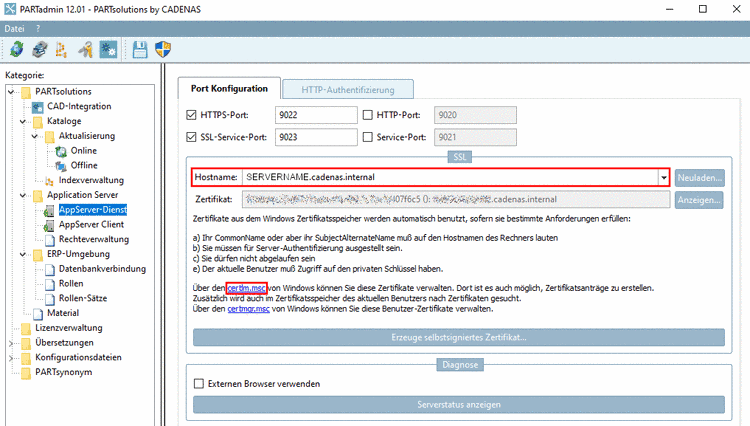Select Lizenzverwaltung tree item

pos(68,328)
